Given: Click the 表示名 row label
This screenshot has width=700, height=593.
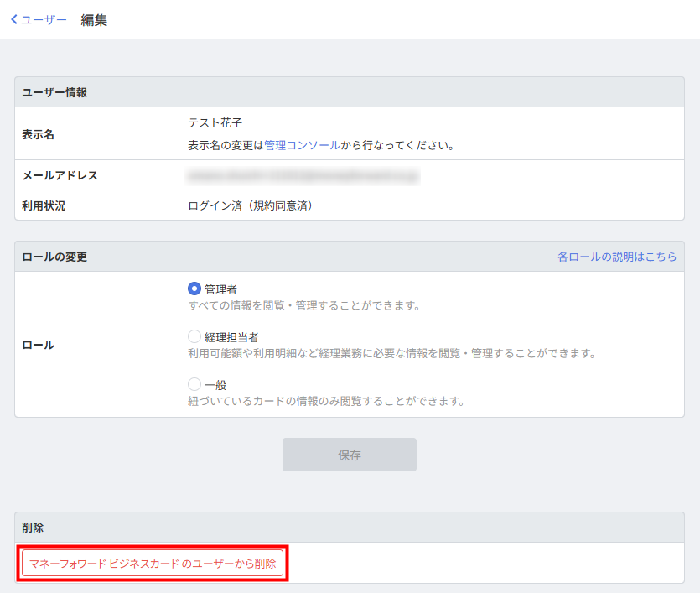Looking at the screenshot, I should (x=38, y=134).
